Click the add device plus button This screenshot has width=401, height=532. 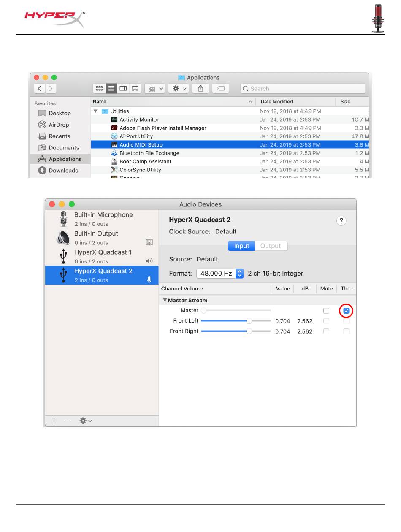(x=54, y=421)
